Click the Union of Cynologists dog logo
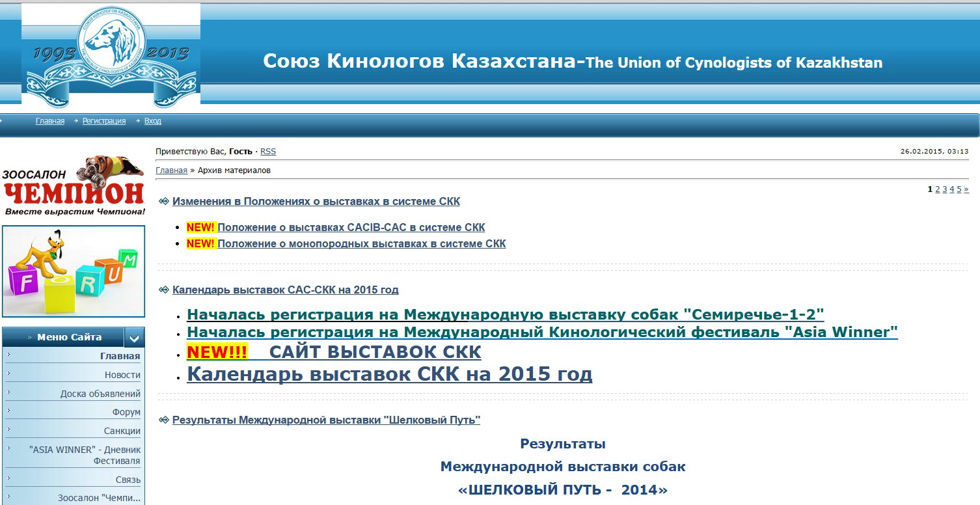980x505 pixels. click(x=111, y=55)
